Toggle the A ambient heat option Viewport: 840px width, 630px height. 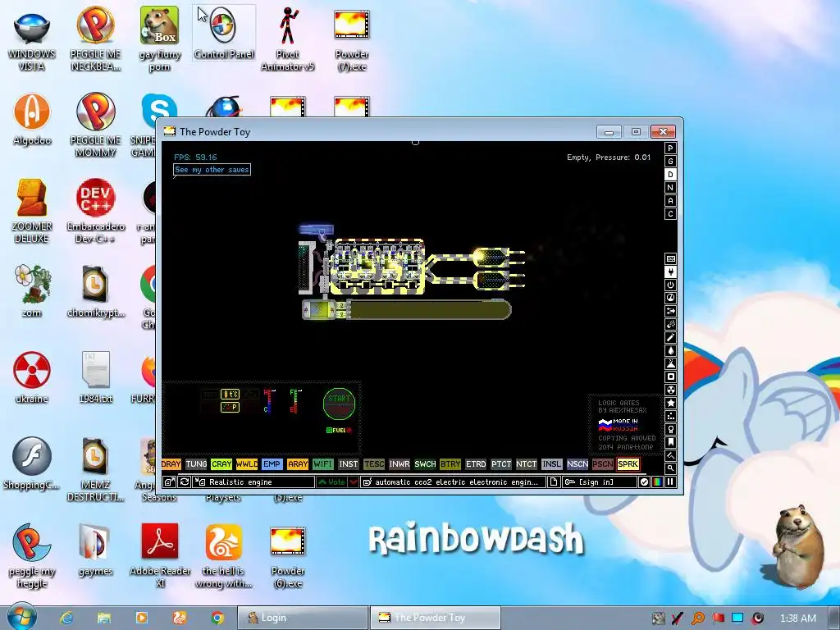click(670, 201)
